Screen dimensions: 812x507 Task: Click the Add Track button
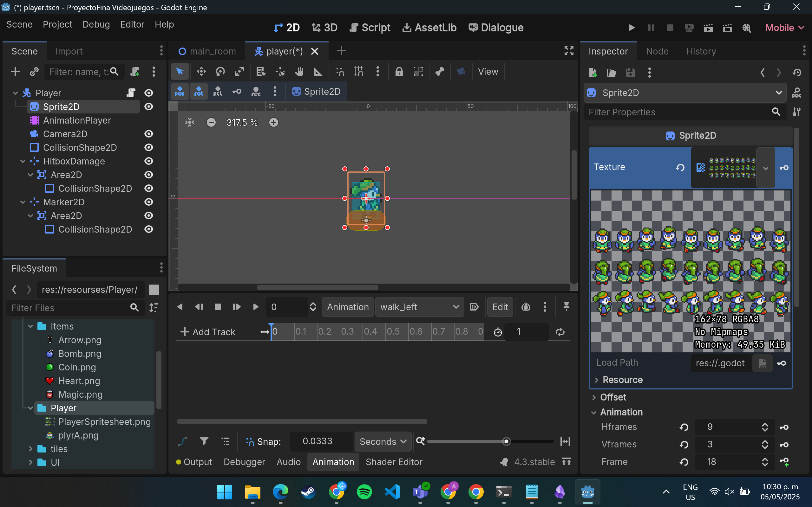[208, 332]
